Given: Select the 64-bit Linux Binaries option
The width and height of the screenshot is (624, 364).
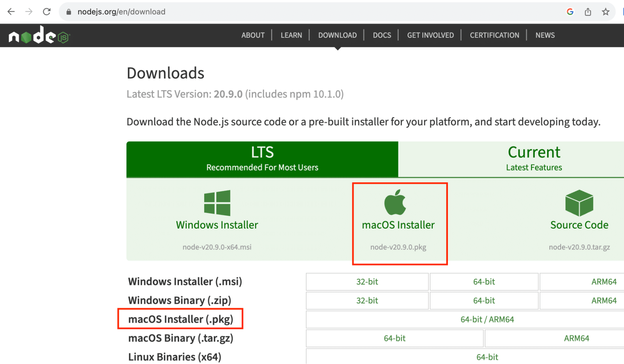Looking at the screenshot, I should (x=487, y=357).
